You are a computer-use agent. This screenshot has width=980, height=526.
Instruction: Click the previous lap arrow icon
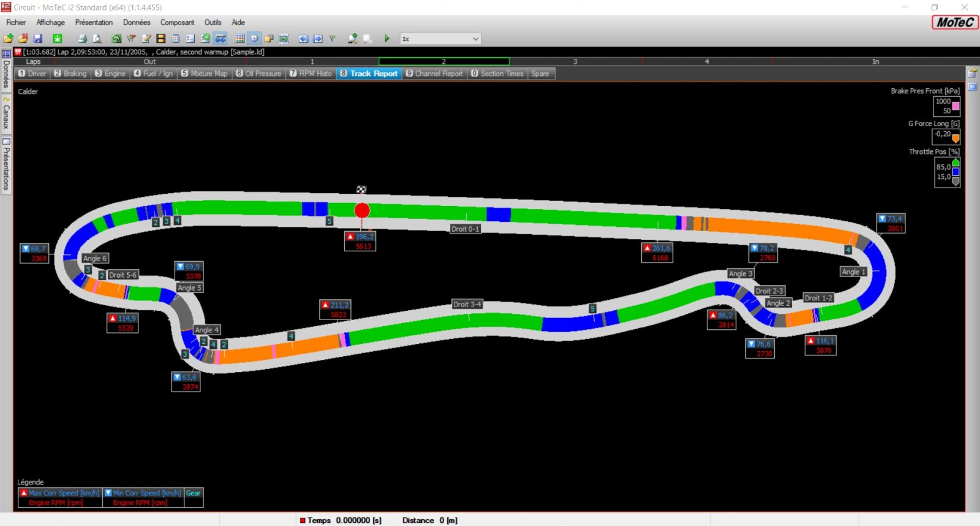click(x=303, y=39)
